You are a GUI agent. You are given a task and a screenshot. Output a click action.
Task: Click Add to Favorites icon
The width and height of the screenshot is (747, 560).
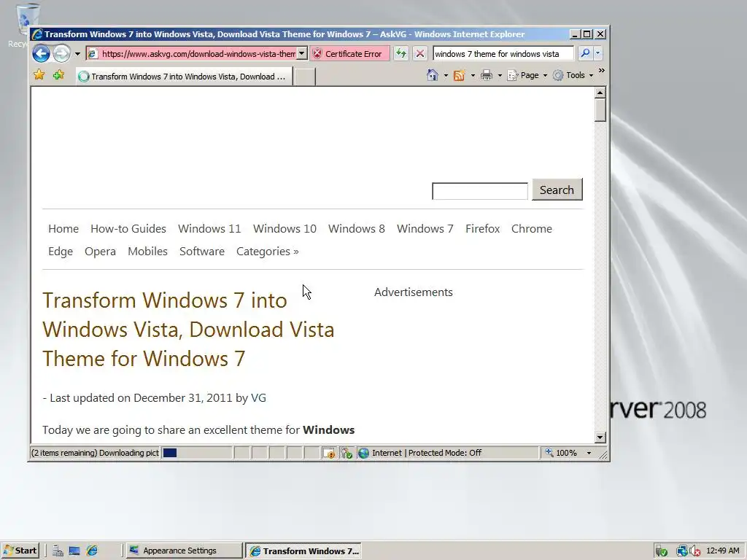tap(58, 75)
